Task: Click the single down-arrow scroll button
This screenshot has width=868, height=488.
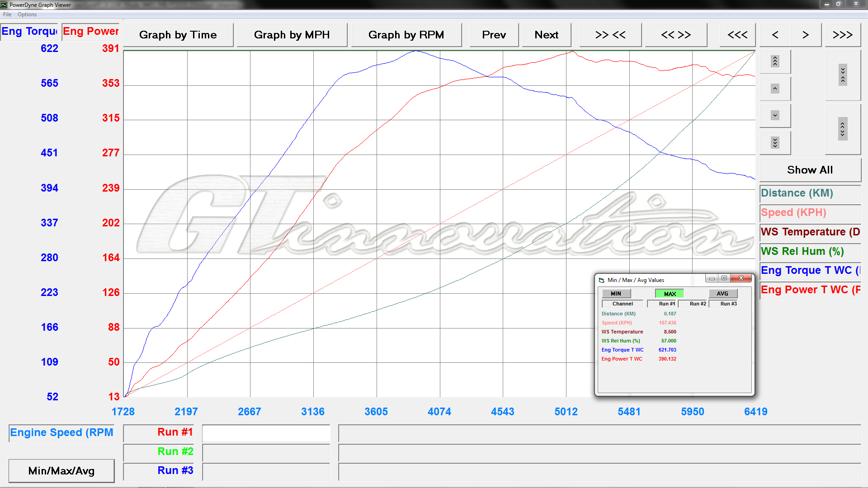Action: (x=775, y=116)
